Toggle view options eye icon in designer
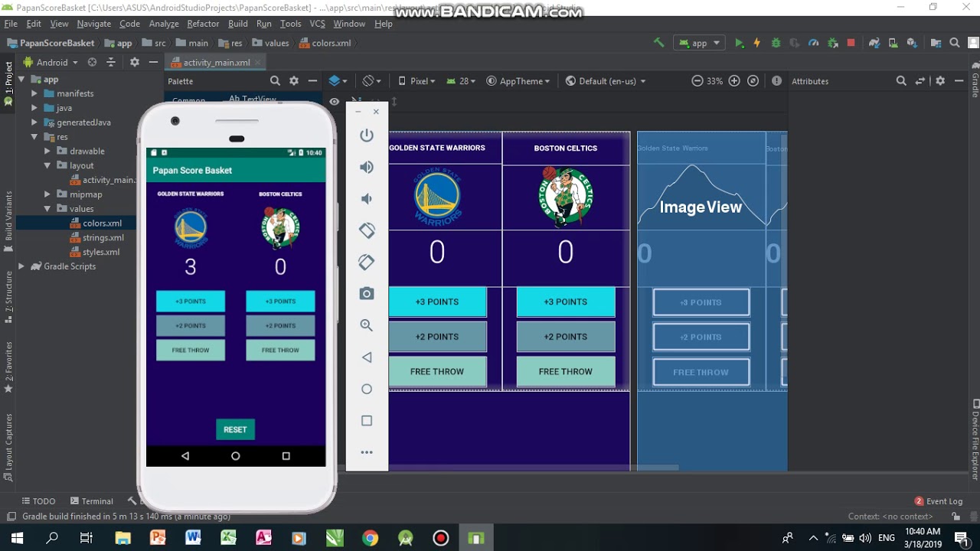This screenshot has height=551, width=980. pyautogui.click(x=335, y=101)
